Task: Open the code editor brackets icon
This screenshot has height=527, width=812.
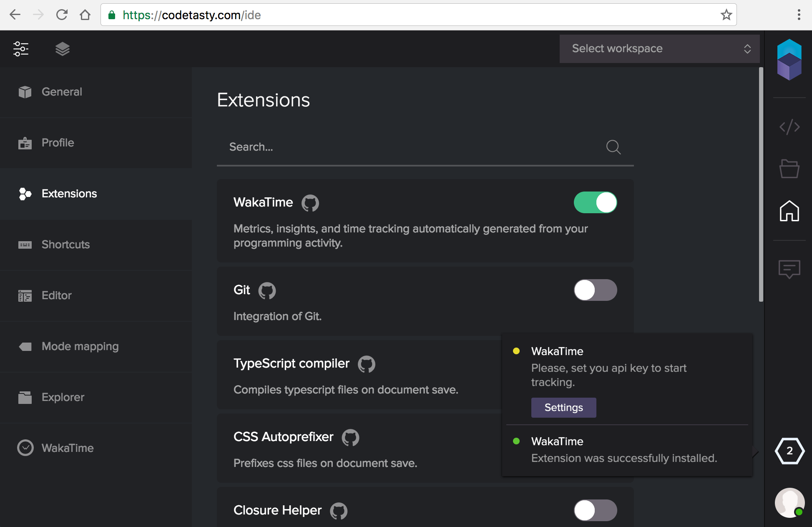Action: [789, 127]
